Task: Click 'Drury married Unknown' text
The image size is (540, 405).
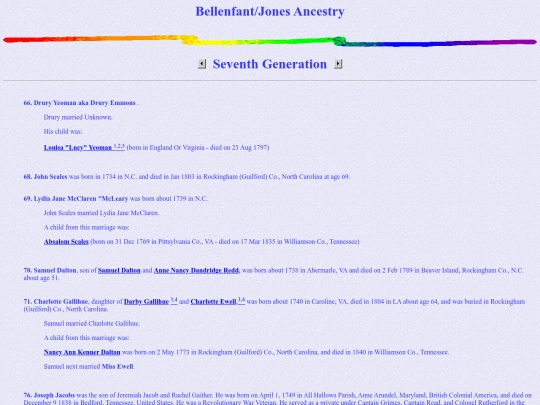Action: pyautogui.click(x=78, y=117)
